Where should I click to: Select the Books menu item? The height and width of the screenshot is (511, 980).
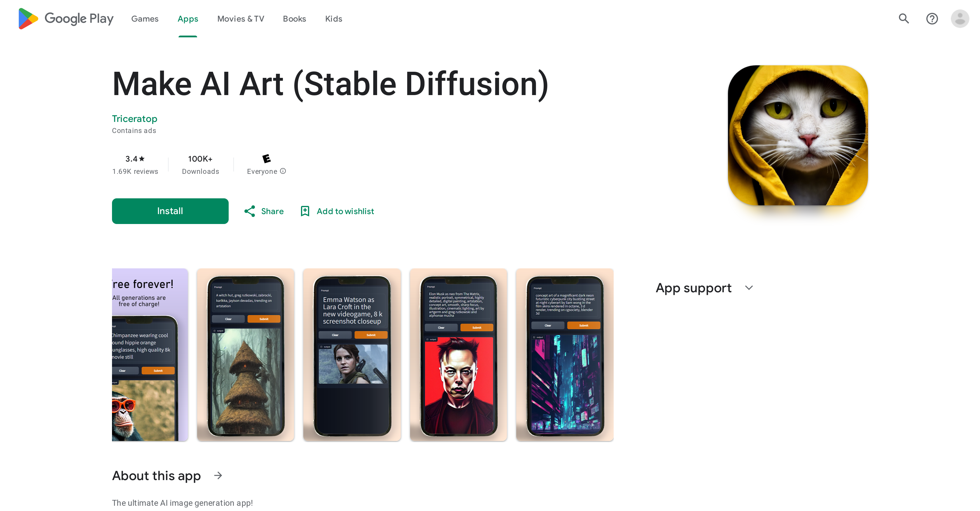(294, 19)
